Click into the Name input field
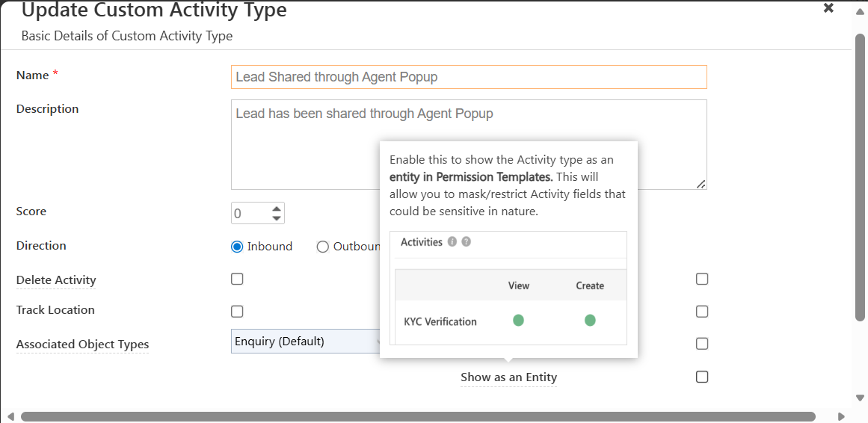This screenshot has width=868, height=423. click(469, 77)
